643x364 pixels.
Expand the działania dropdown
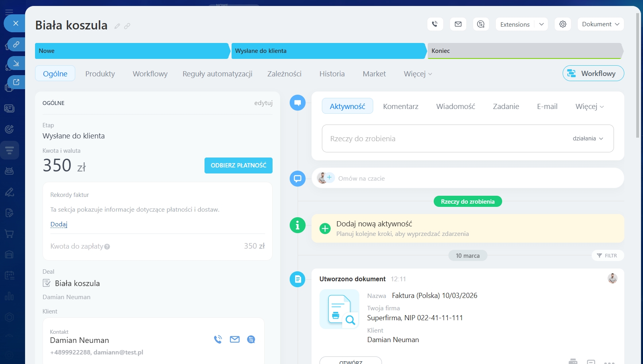[x=588, y=138]
